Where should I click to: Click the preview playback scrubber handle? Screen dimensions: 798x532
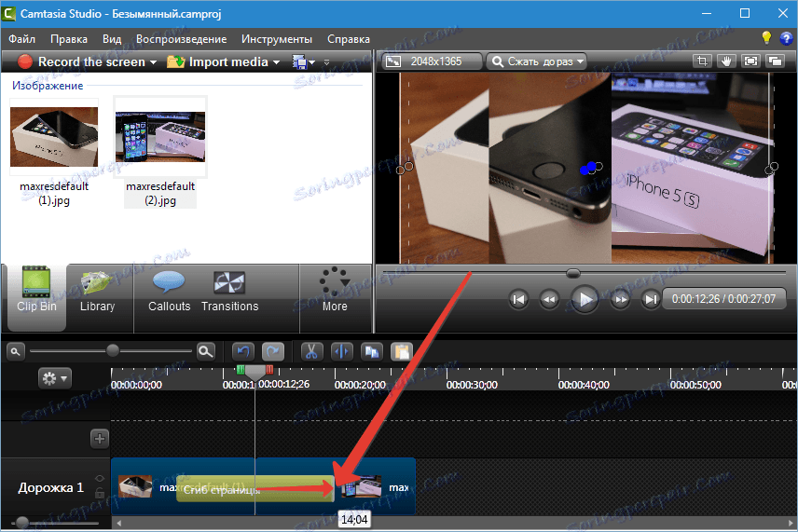click(573, 273)
